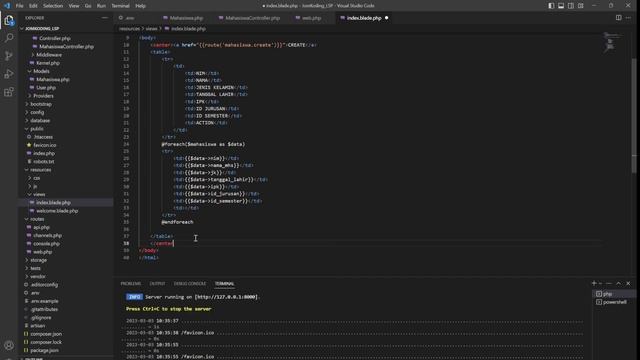Open the Explorer panel more actions ellipsis
The height and width of the screenshot is (360, 640).
tap(104, 18)
